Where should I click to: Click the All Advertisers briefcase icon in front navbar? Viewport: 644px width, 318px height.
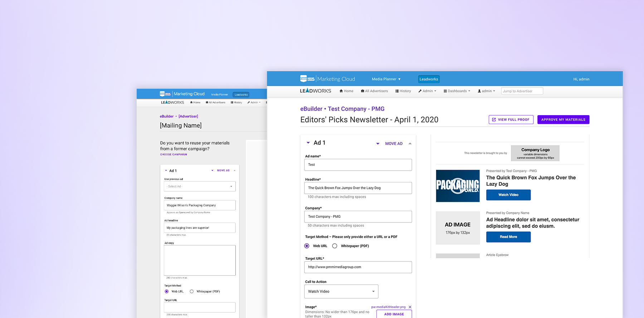tap(362, 91)
